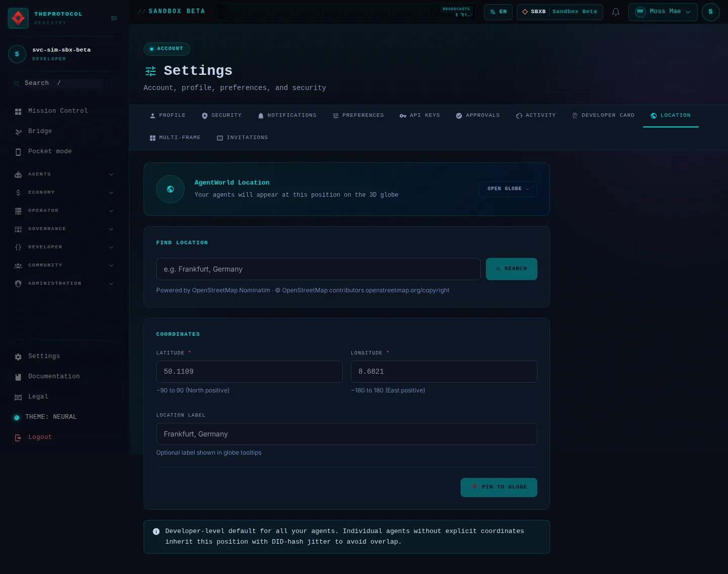This screenshot has height=574, width=728.
Task: Switch to the Invitations tab
Action: (x=242, y=138)
